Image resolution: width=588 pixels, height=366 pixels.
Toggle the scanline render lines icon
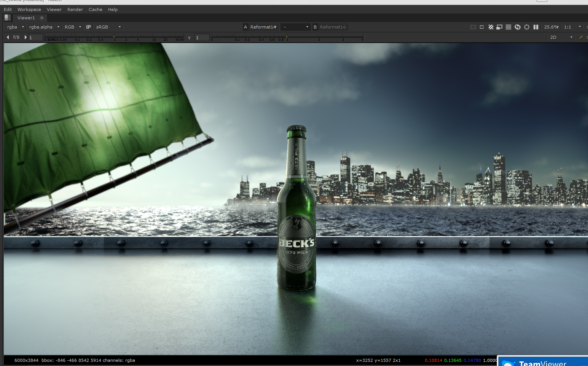(508, 27)
